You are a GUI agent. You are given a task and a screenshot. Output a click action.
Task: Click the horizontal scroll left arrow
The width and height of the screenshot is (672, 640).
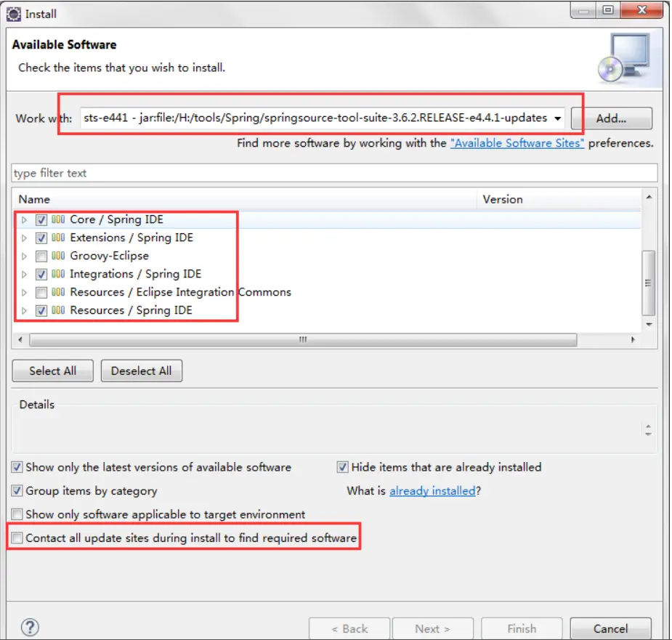click(20, 339)
